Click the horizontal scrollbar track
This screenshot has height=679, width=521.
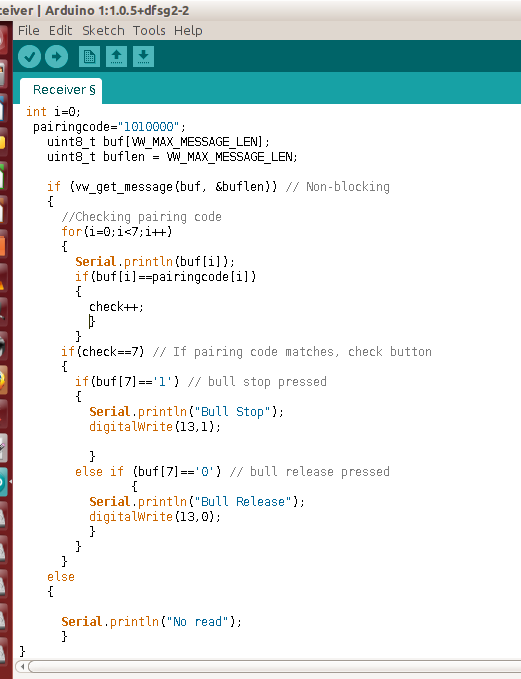pos(275,666)
